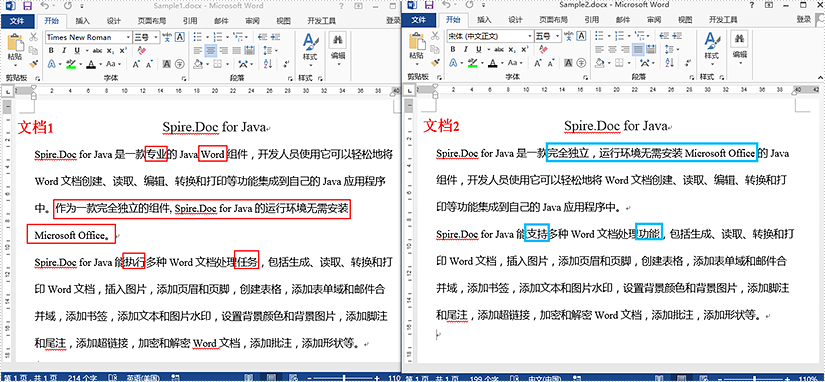Switch to 审阅 tab in Sample2
The image size is (825, 382).
click(x=654, y=19)
